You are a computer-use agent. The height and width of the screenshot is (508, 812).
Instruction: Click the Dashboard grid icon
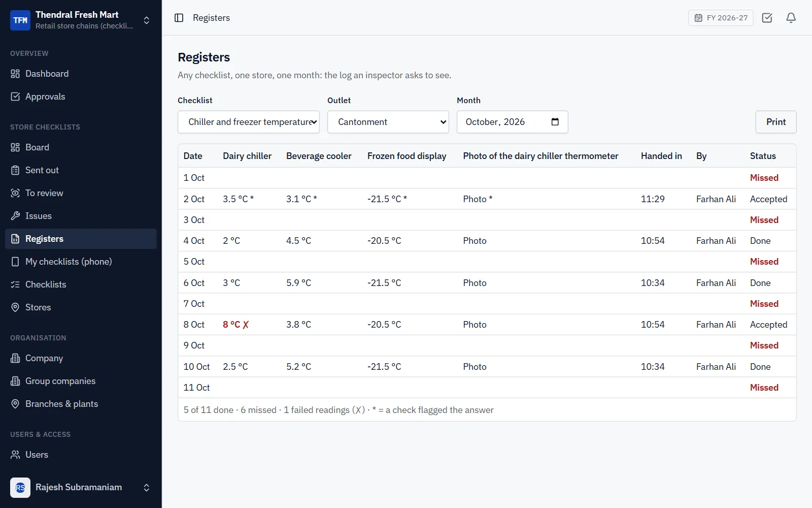click(15, 74)
